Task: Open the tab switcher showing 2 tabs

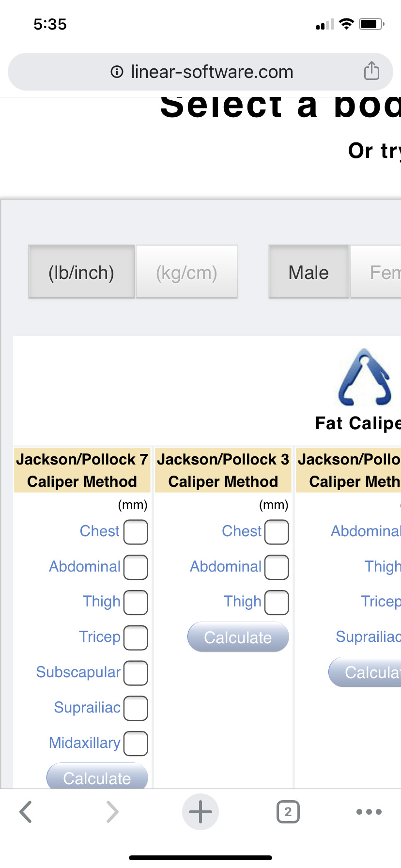Action: point(288,812)
